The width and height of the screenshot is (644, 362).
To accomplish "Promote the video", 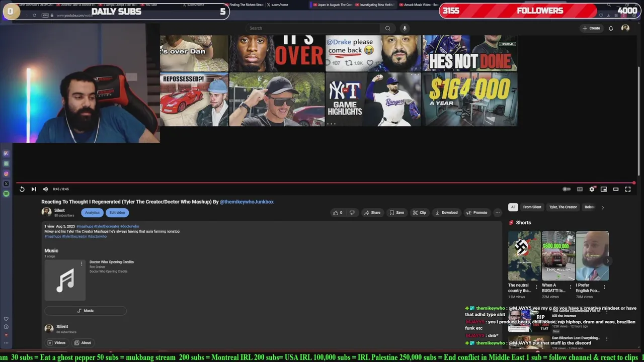I will pyautogui.click(x=477, y=213).
